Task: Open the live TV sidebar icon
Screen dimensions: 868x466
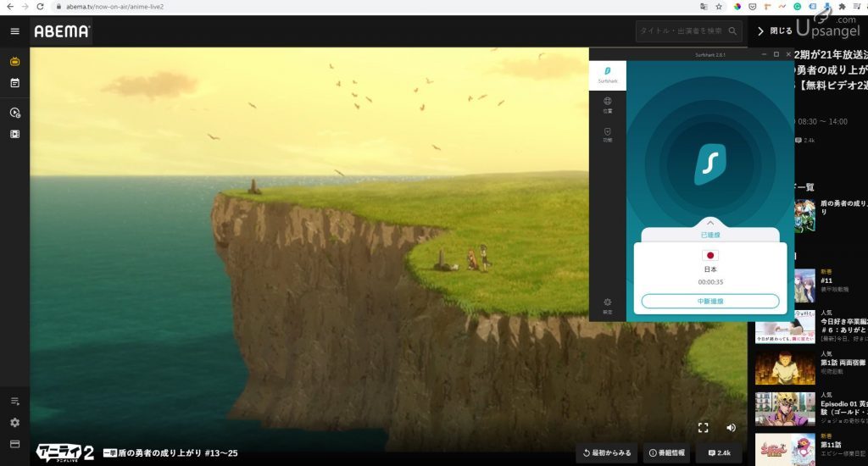Action: point(15,62)
